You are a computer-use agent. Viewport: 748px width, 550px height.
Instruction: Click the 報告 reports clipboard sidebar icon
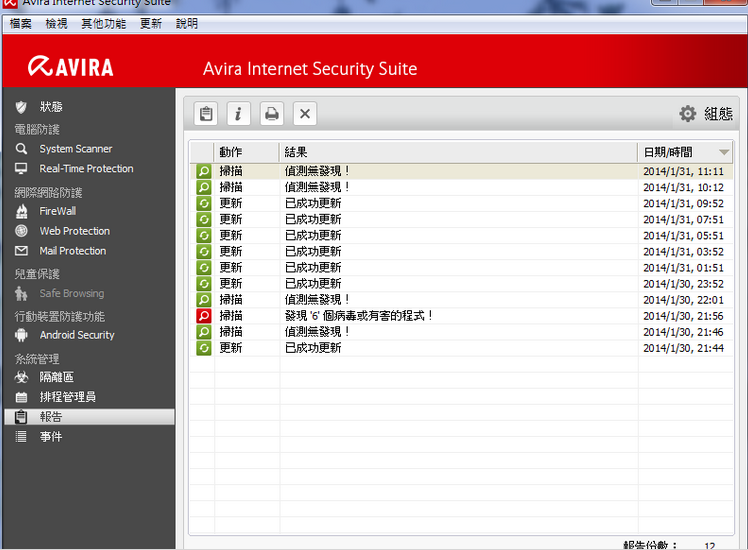point(21,417)
